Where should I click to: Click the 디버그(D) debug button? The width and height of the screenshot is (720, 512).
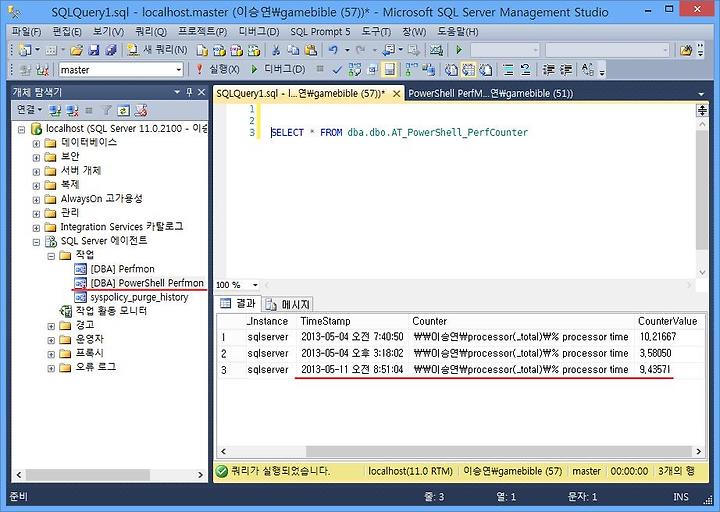pos(278,69)
